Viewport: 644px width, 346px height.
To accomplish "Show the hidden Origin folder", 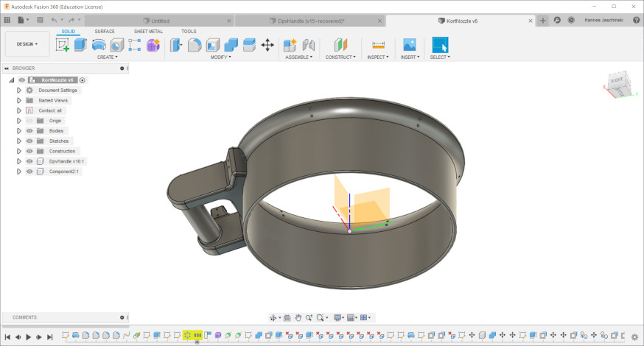I will (x=29, y=121).
